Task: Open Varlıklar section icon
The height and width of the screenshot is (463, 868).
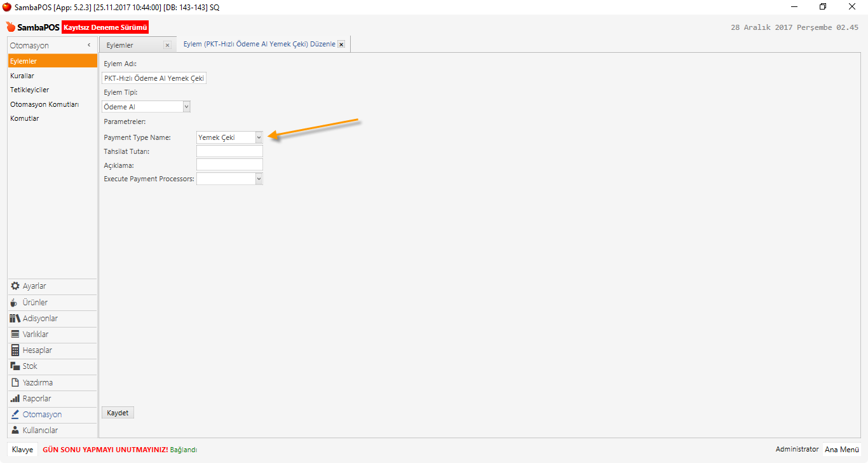Action: (15, 335)
